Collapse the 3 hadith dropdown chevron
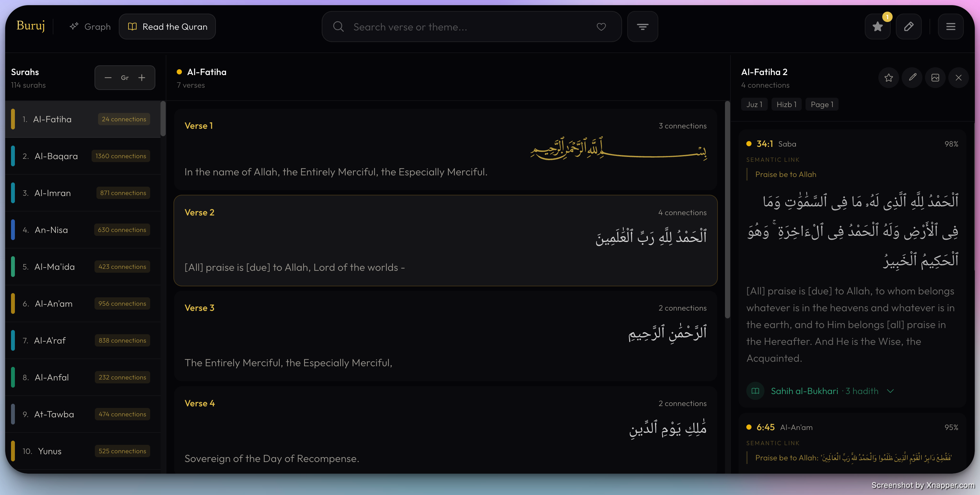The height and width of the screenshot is (495, 980). [891, 391]
